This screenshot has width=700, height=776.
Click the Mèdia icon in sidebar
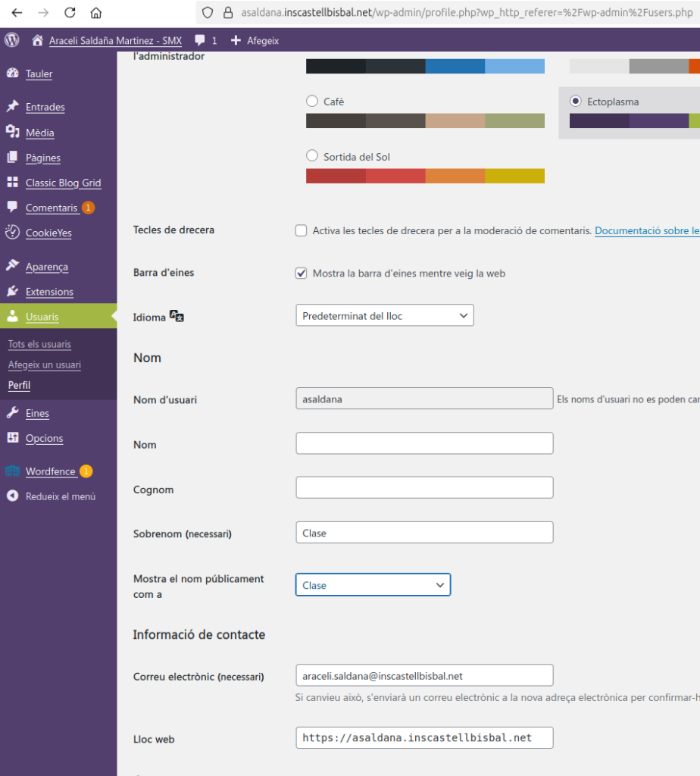click(x=12, y=133)
